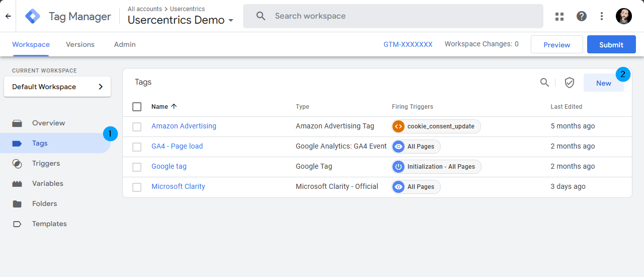Check the Amazon Advertising row checkbox

pos(137,126)
